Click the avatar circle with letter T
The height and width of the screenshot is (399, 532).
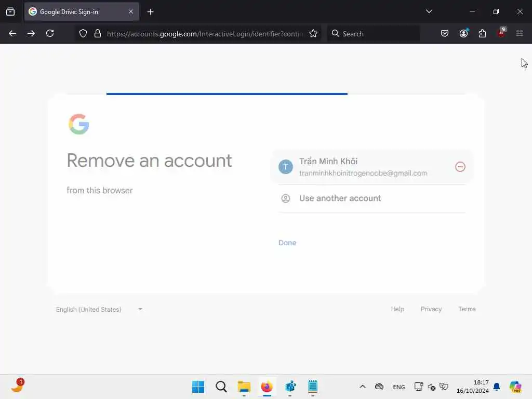tap(286, 167)
